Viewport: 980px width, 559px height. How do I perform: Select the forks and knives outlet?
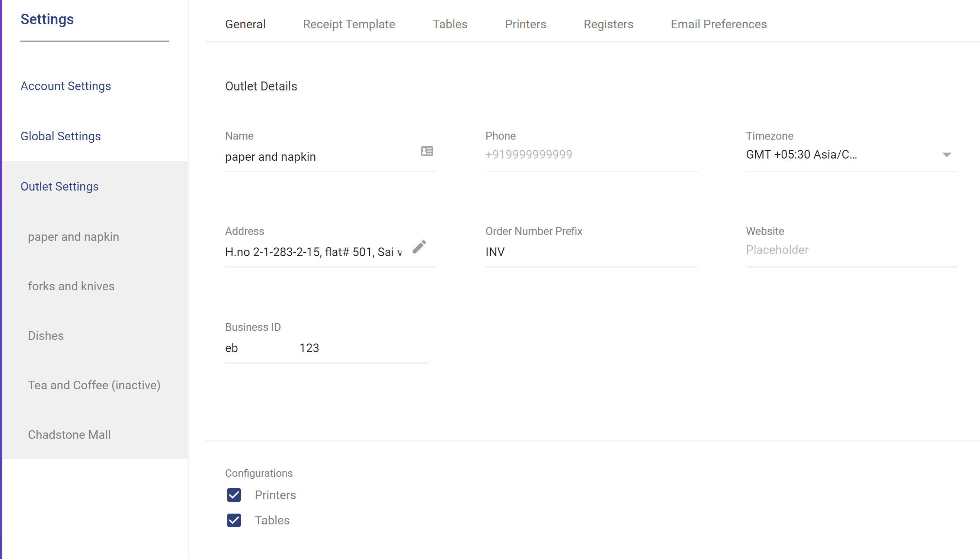71,286
